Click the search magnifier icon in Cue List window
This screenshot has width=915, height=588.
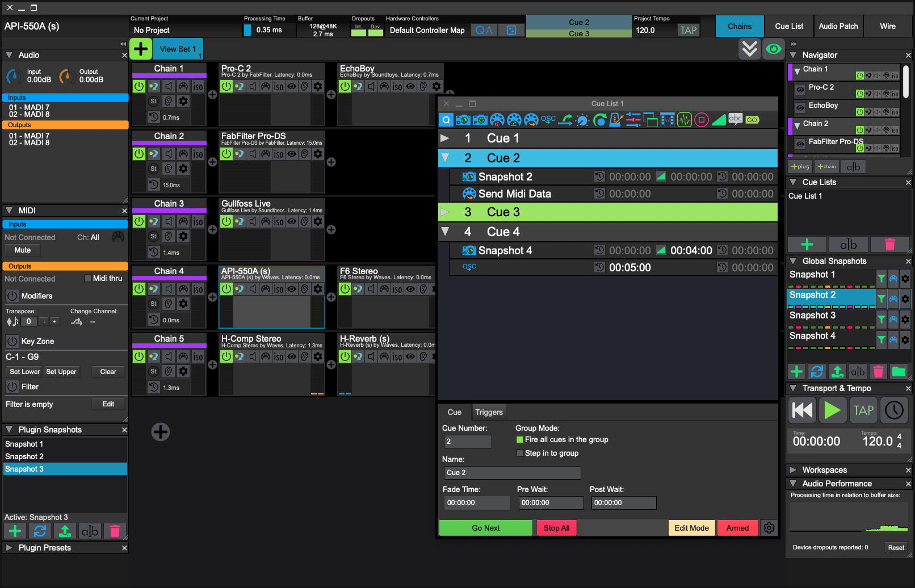[x=446, y=119]
